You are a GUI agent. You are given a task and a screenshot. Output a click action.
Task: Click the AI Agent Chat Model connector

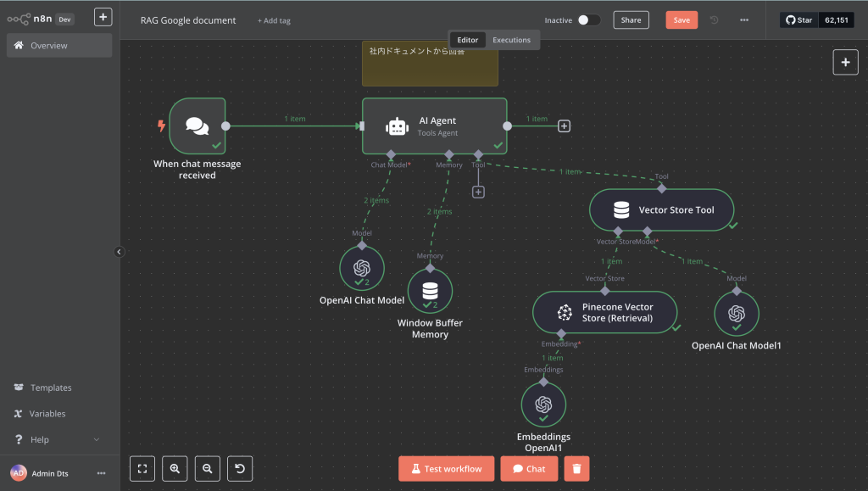[391, 154]
